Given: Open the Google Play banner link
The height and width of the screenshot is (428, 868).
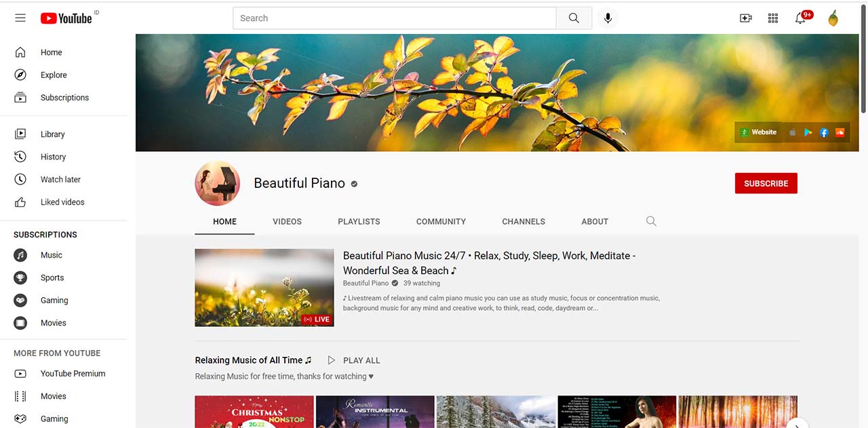Looking at the screenshot, I should coord(808,132).
